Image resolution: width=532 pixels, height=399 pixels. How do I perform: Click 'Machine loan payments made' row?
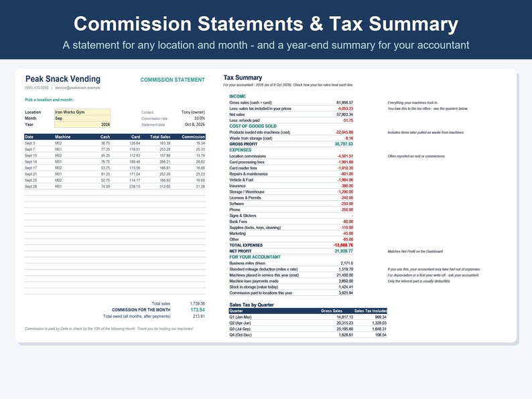[291, 281]
